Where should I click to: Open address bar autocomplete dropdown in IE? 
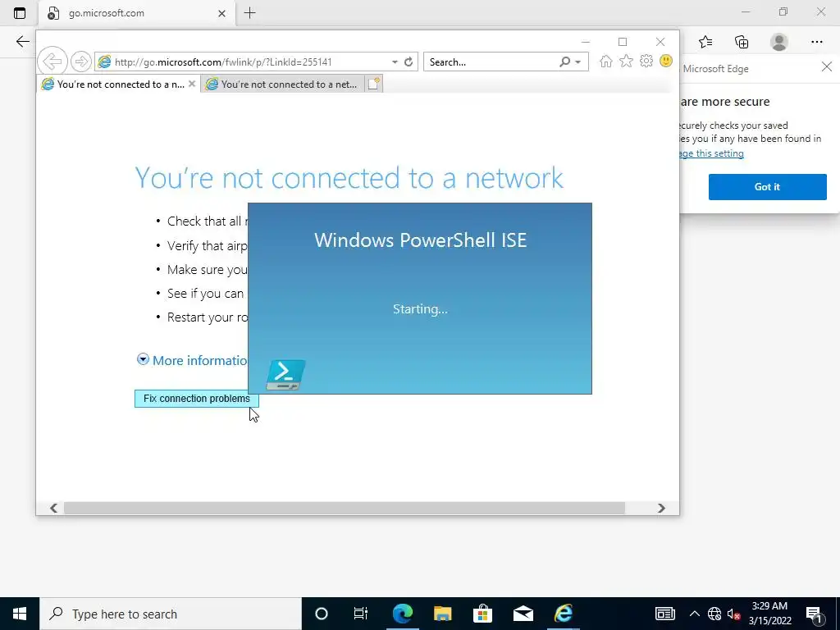(395, 62)
